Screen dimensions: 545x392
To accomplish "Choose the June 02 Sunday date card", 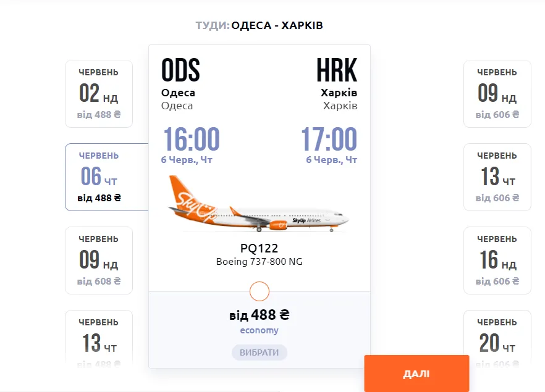I will coord(99,94).
